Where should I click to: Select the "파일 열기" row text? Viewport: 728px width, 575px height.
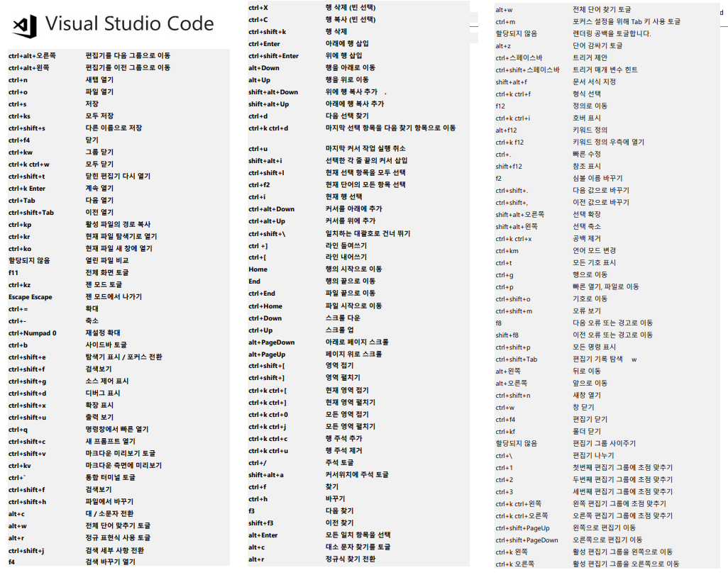click(99, 91)
